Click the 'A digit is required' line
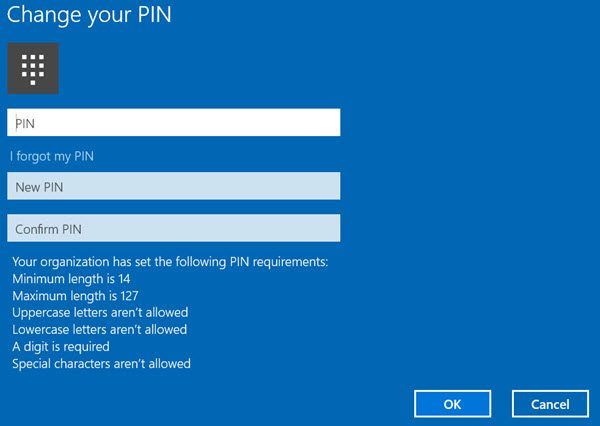This screenshot has height=426, width=600. (x=61, y=346)
